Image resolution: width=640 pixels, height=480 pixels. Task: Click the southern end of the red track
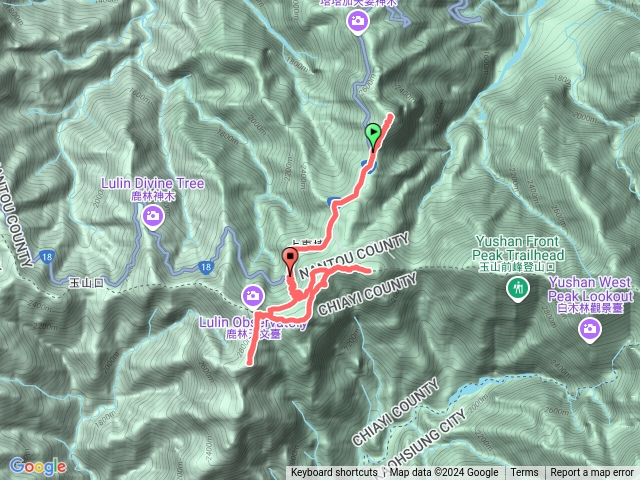(x=250, y=362)
